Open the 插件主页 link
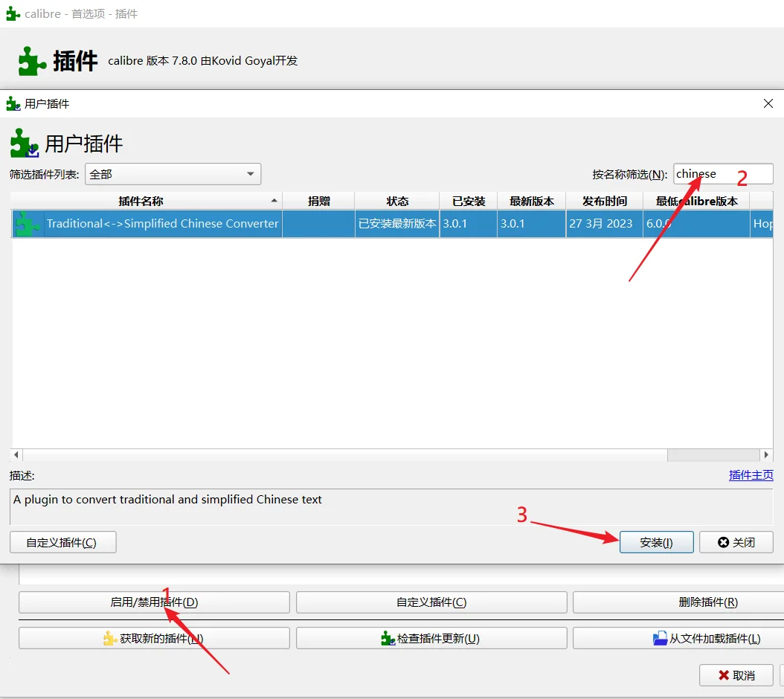 [751, 475]
